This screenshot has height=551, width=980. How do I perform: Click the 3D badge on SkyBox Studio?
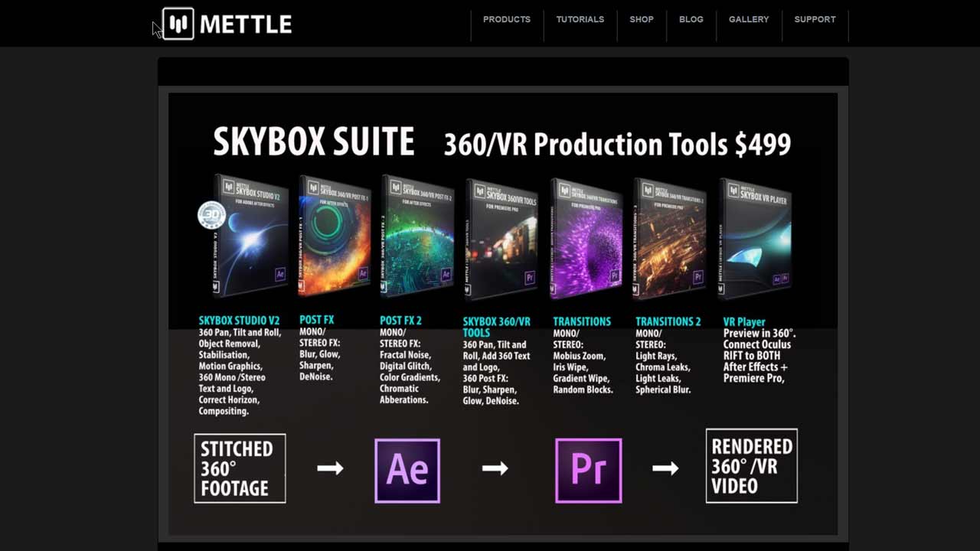(x=211, y=215)
